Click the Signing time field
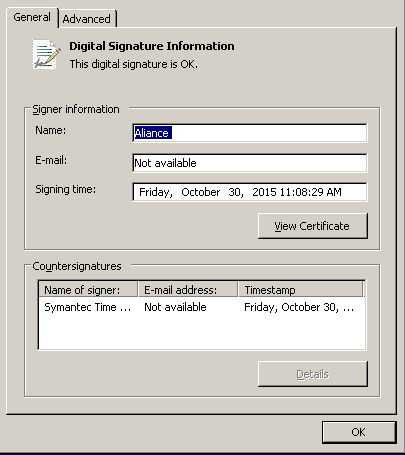 pyautogui.click(x=250, y=192)
